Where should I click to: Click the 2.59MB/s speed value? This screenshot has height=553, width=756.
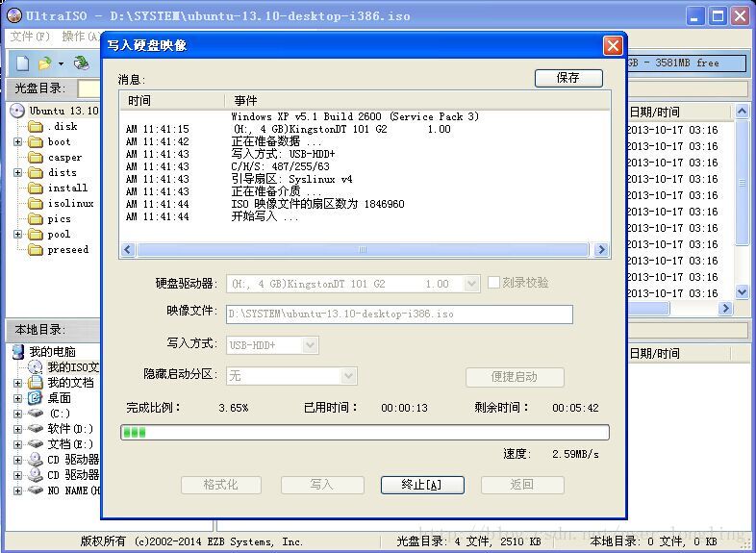tap(575, 454)
